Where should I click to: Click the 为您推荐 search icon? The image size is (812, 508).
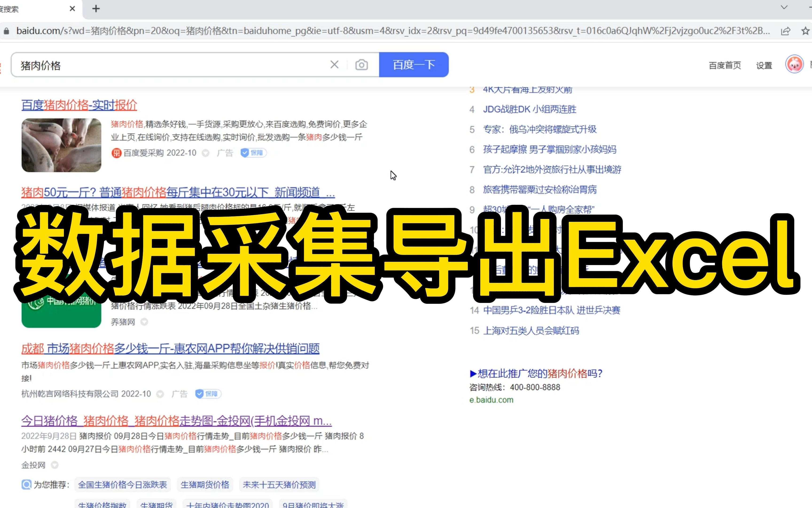tap(27, 484)
